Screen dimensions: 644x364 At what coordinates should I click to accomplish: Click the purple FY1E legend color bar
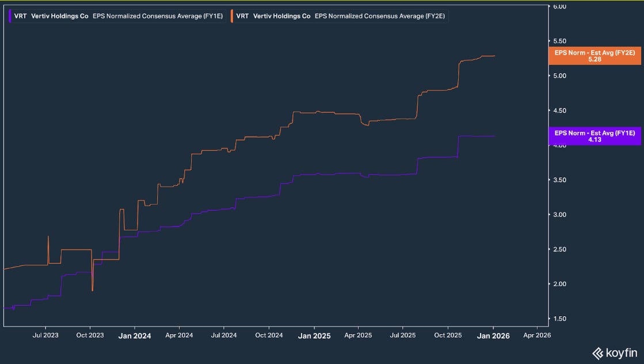pos(10,16)
